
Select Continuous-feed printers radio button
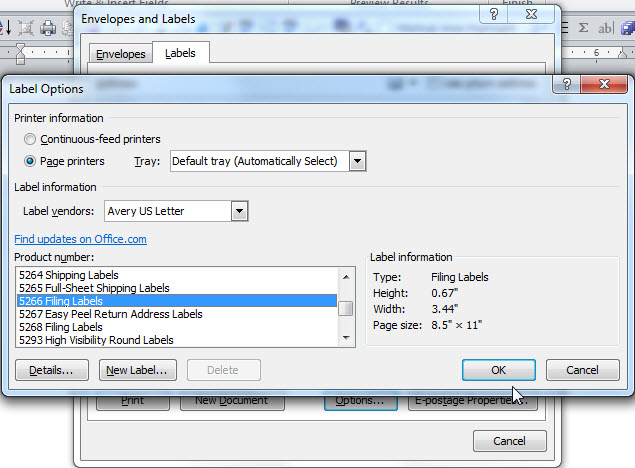[x=30, y=139]
